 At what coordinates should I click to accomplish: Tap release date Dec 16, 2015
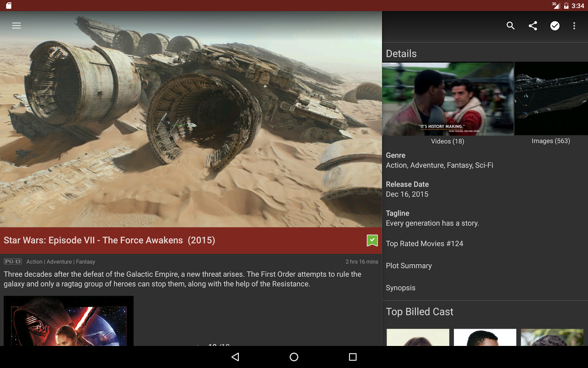407,194
